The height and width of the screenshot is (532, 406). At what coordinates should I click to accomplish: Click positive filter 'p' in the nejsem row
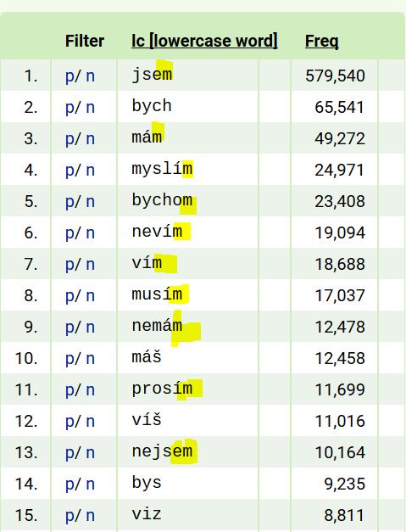[x=70, y=453]
